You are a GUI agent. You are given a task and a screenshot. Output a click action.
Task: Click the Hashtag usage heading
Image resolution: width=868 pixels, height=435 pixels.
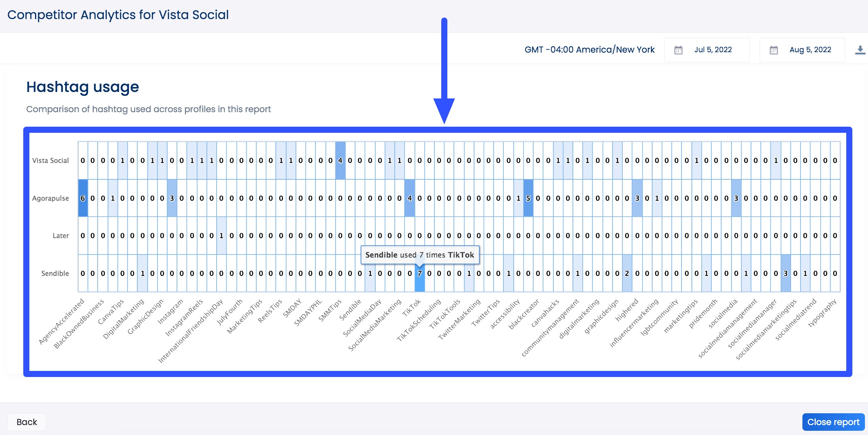[82, 87]
